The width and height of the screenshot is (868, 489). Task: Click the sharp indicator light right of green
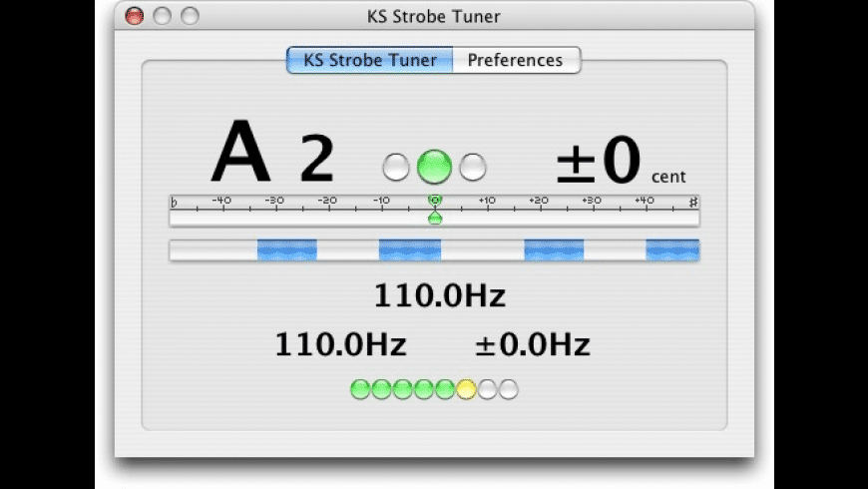pos(473,168)
